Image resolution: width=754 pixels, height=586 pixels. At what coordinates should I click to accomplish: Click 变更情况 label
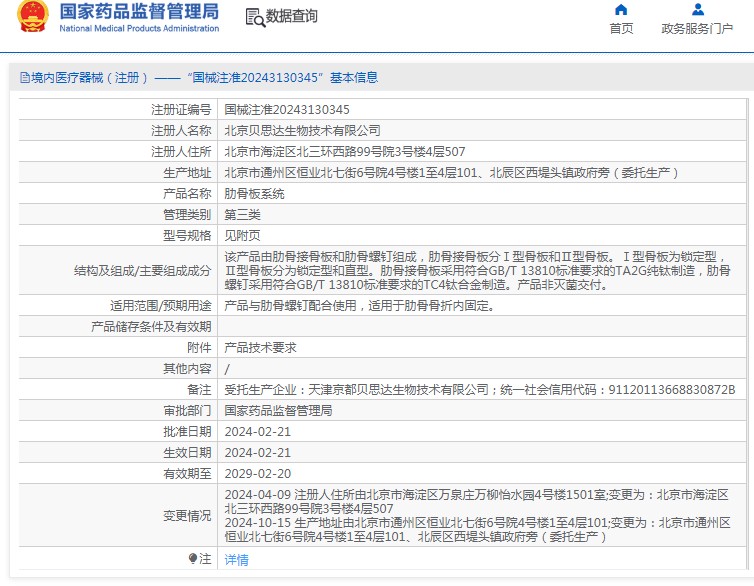(x=187, y=516)
